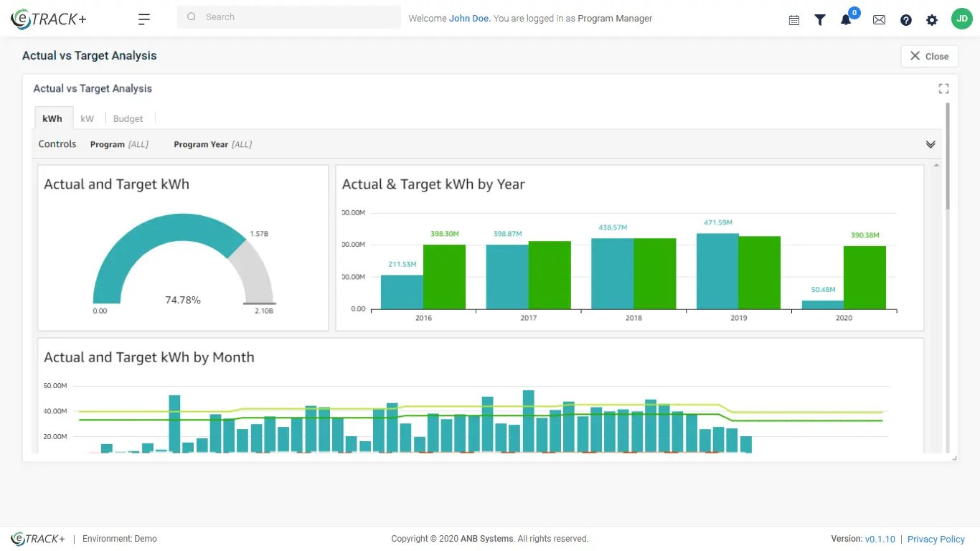
Task: Open help via the question mark icon
Action: 905,19
